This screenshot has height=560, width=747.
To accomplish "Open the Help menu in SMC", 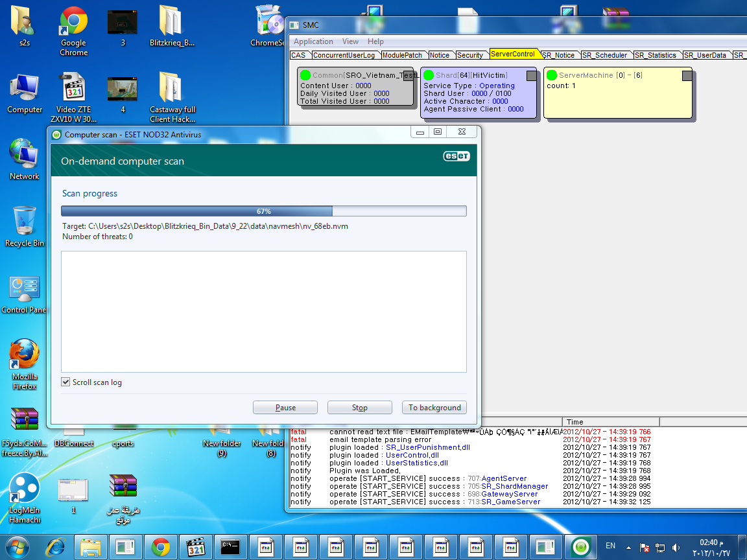I will pos(375,41).
